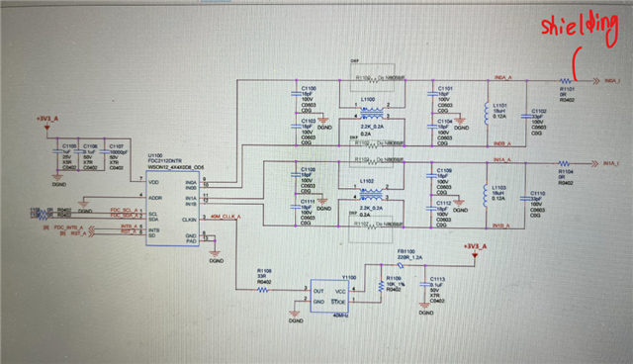Screen dimensions: 633x364
Task: Select capacitor C1100 symbol
Action: (297, 94)
